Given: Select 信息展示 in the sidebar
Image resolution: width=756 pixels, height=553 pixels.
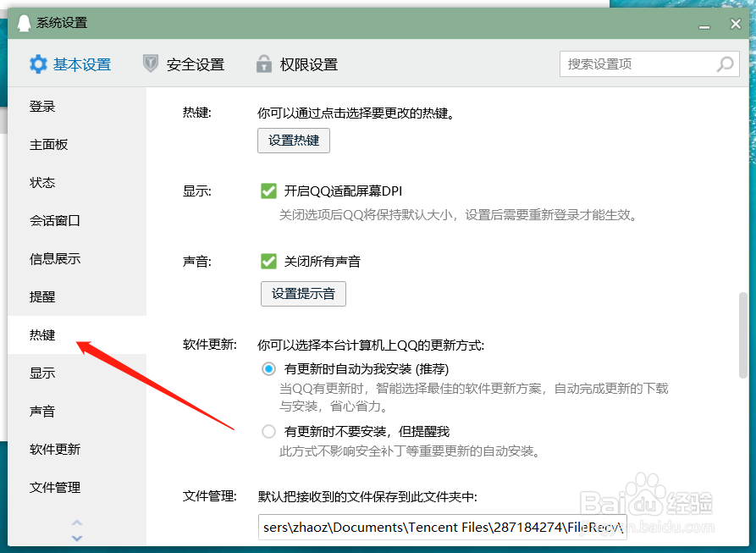Looking at the screenshot, I should coord(77,259).
